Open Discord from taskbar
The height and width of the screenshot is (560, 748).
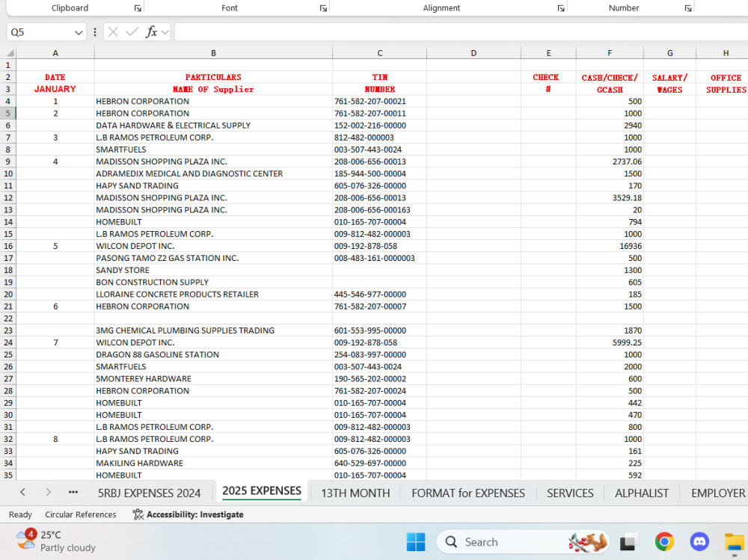[x=699, y=542]
